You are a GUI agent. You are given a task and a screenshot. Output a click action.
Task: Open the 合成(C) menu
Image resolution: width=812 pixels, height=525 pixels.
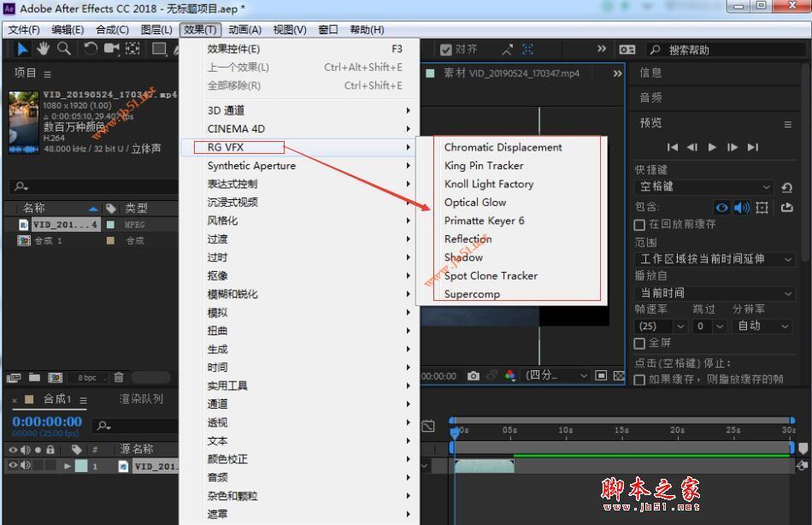(x=112, y=30)
